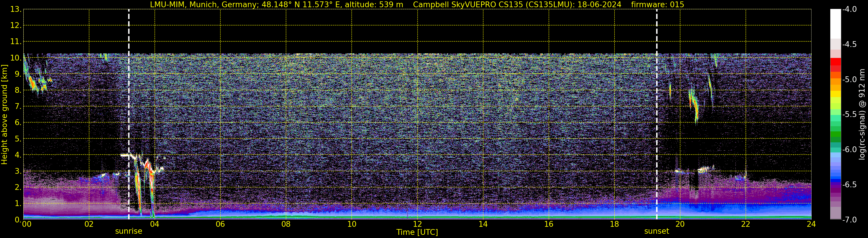Click the time axis tick label 14
The width and height of the screenshot is (868, 238).
pyautogui.click(x=483, y=224)
